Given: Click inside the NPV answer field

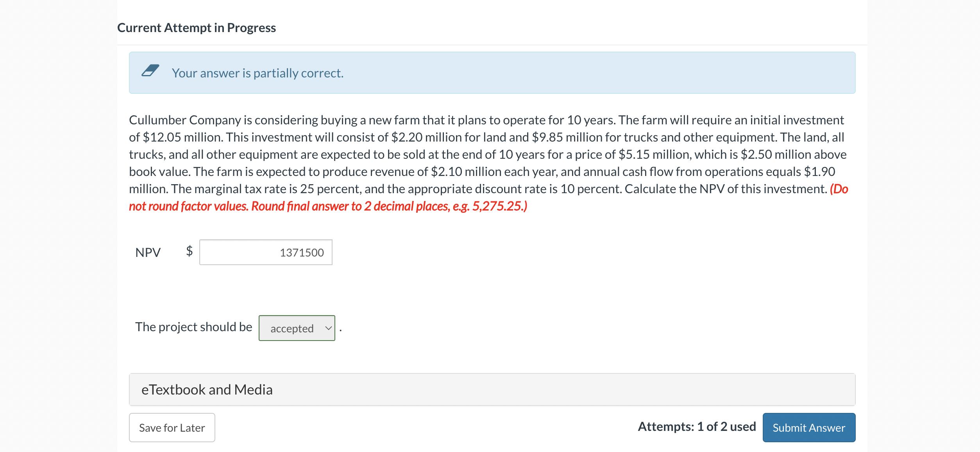Looking at the screenshot, I should [266, 252].
